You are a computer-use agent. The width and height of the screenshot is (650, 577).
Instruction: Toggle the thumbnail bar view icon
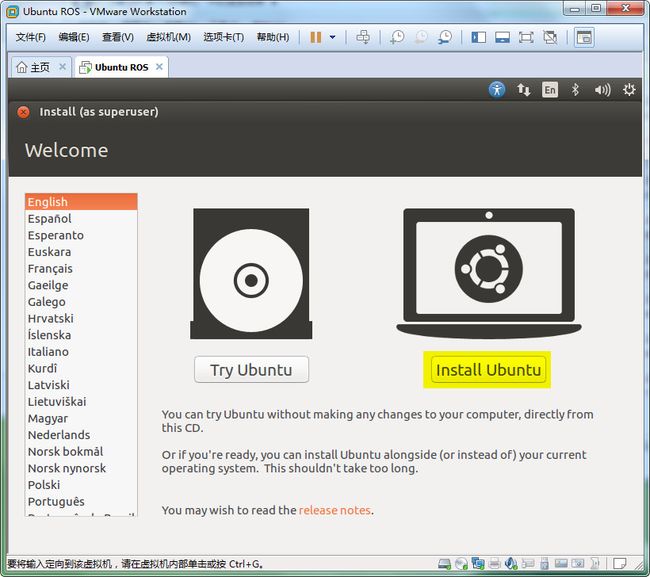pyautogui.click(x=502, y=37)
